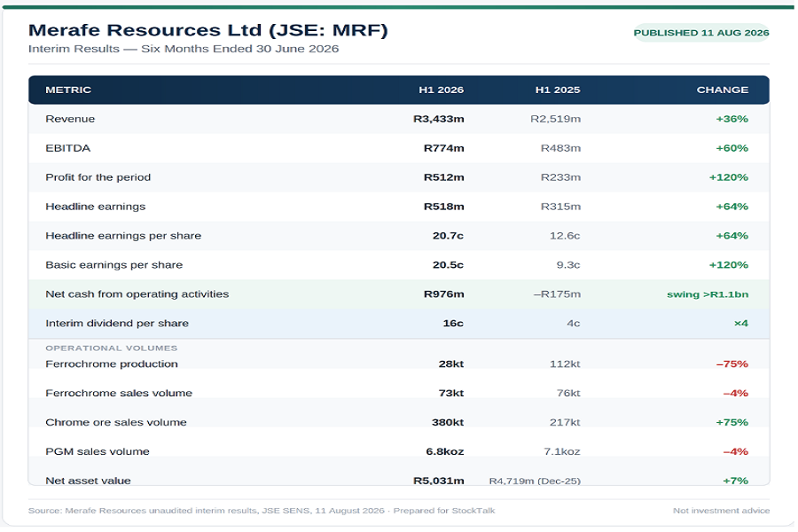Select 'Headline earnings per share' label
The width and height of the screenshot is (798, 532).
point(123,236)
